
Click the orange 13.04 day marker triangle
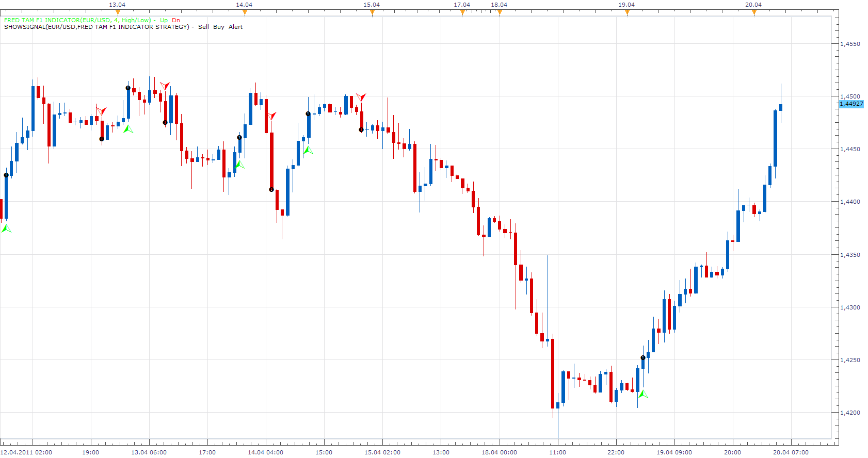tap(118, 12)
